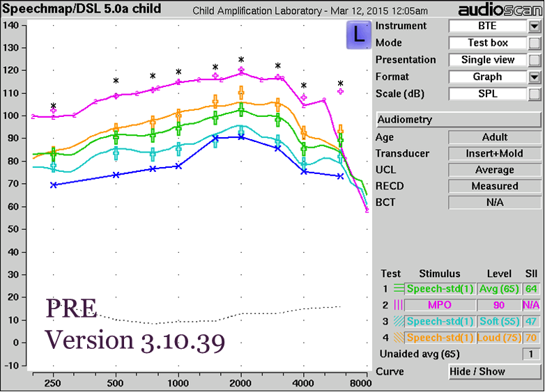
Task: Open the Format dropdown arrow
Action: coord(535,77)
